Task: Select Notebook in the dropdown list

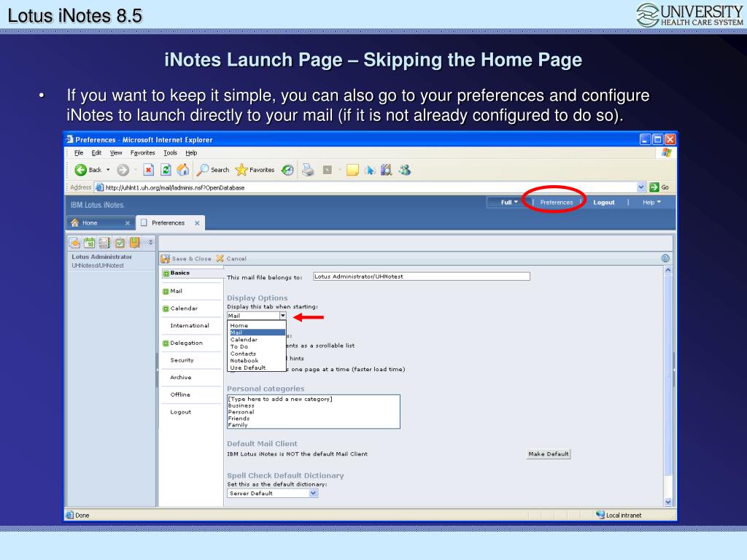Action: [256, 360]
